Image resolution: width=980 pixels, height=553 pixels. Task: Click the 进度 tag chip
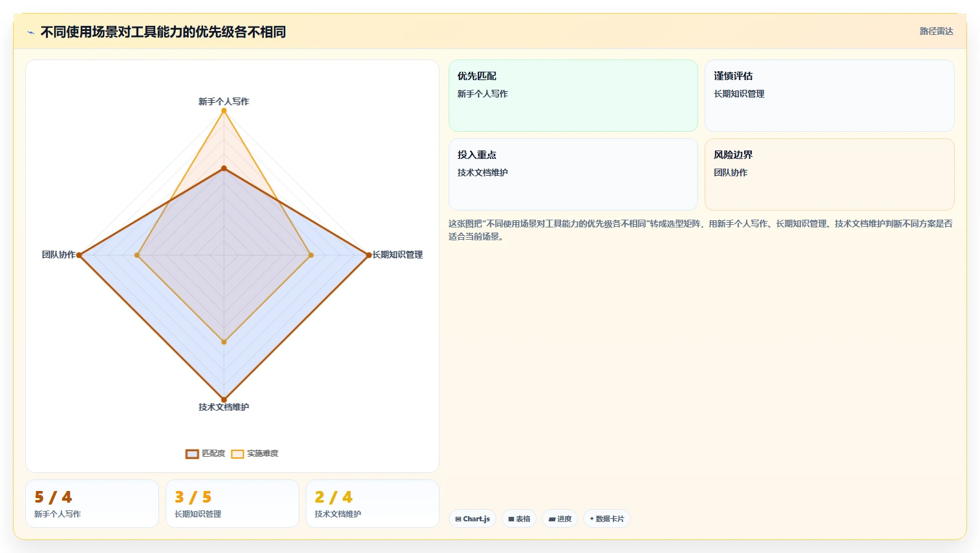(560, 519)
